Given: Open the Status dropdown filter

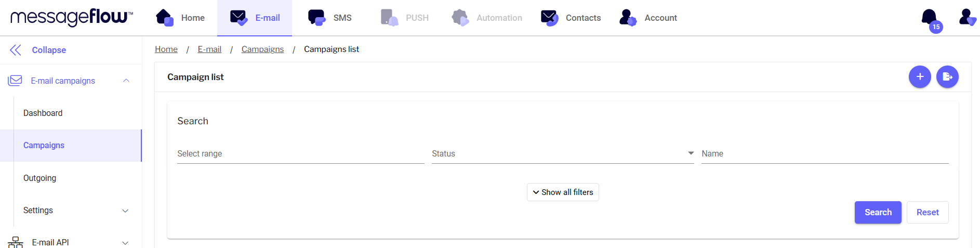Looking at the screenshot, I should coord(562,154).
